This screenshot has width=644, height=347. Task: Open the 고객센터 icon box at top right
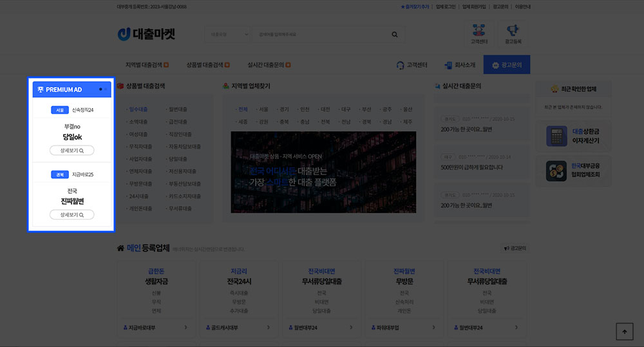pos(478,33)
